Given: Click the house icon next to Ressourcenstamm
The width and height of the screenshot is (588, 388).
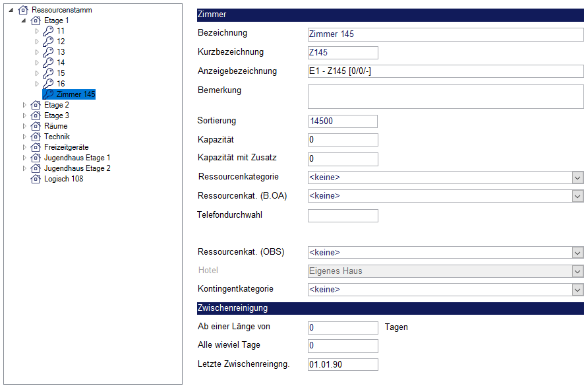Looking at the screenshot, I should pyautogui.click(x=23, y=10).
